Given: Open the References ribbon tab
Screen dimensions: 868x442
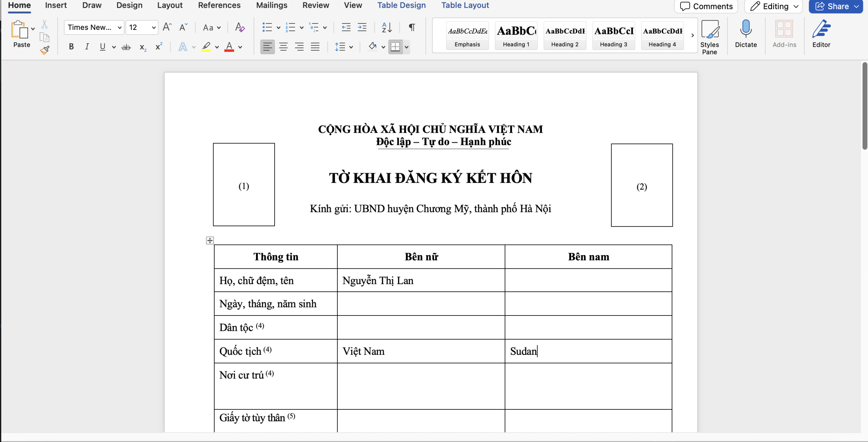Looking at the screenshot, I should tap(219, 5).
